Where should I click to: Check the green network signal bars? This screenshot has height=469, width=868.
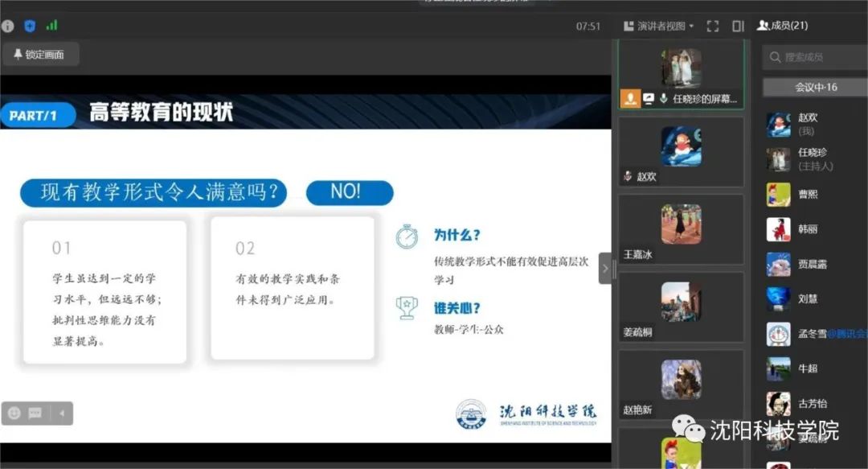(51, 26)
